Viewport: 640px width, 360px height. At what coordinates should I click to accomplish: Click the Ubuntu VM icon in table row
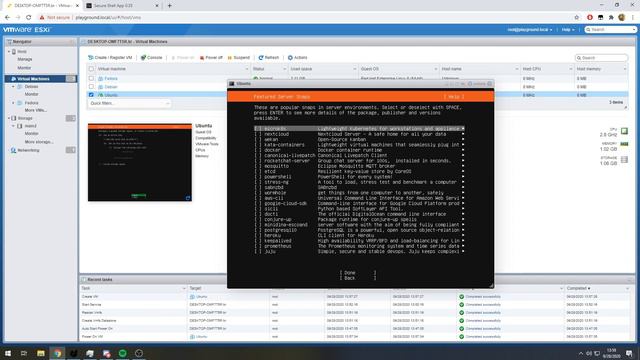[100, 95]
